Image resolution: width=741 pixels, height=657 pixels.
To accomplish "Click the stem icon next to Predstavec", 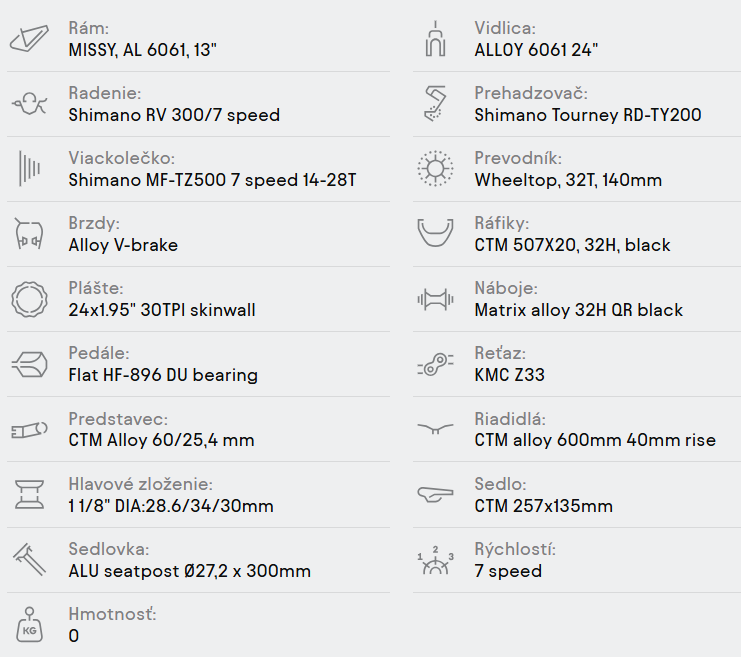I will click(x=29, y=430).
